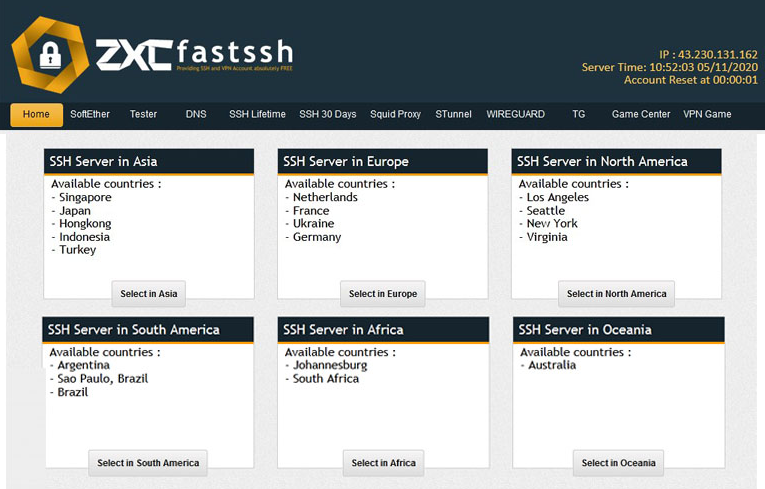Select the WIREGUARD menu item
Image resolution: width=765 pixels, height=489 pixels.
(515, 114)
